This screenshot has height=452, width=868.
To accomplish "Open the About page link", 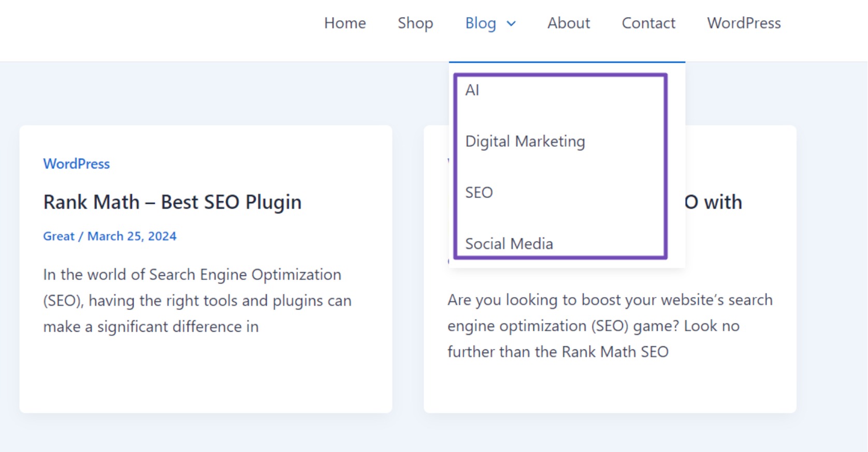I will point(569,23).
